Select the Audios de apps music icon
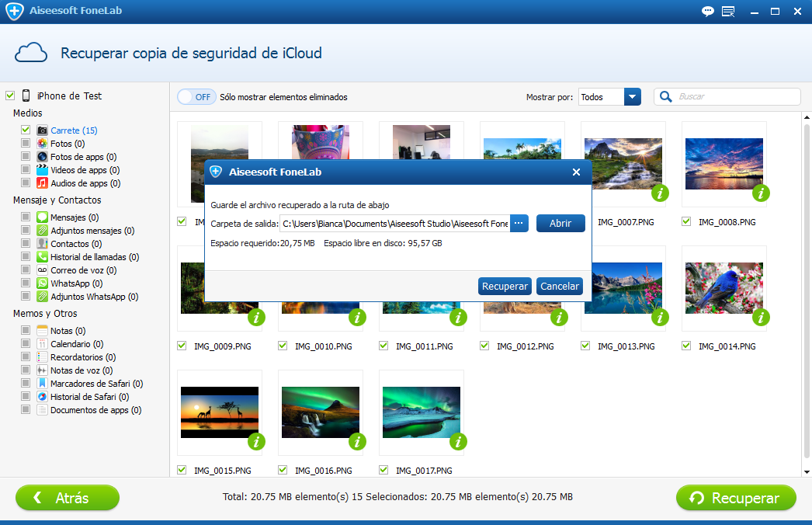 click(42, 183)
